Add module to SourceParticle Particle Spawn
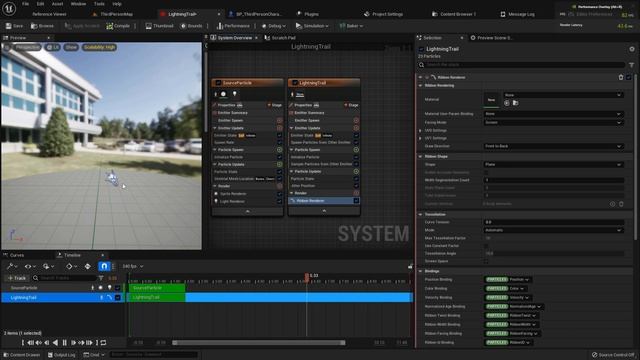640x360 pixels. 280,150
